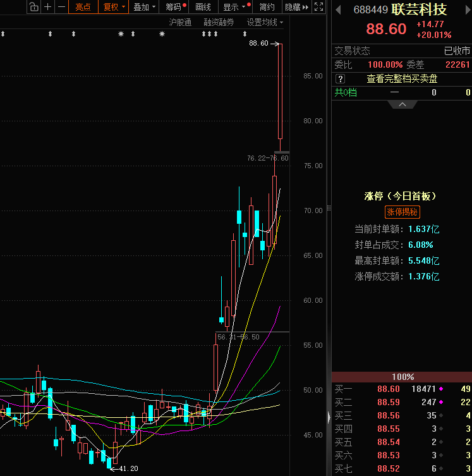Click the lock icon in chart toolbar
This screenshot has height=476, width=472.
tap(34, 7)
